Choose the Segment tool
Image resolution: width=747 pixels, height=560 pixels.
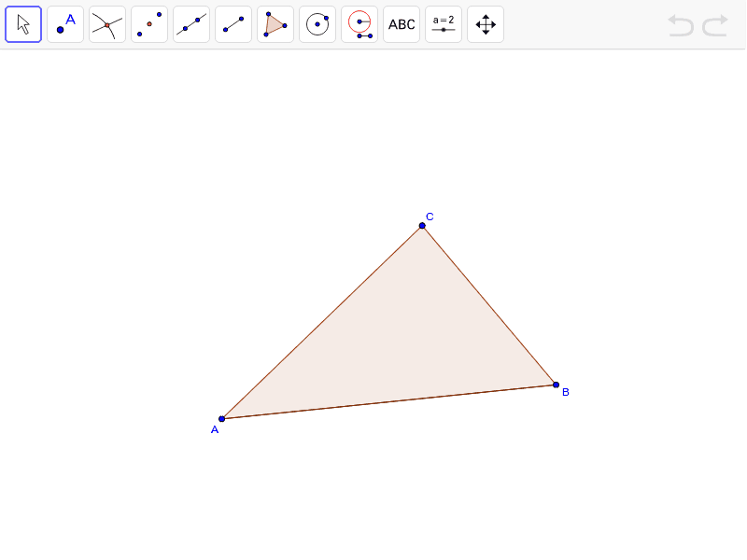click(x=233, y=24)
